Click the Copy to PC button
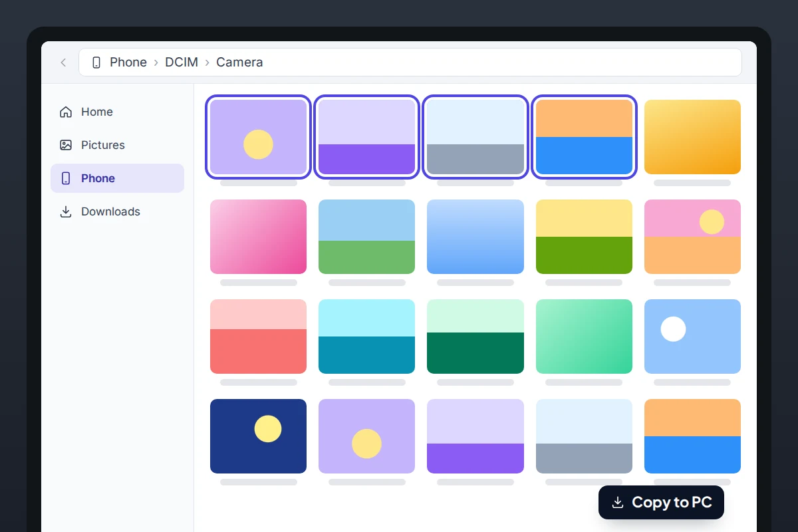The image size is (798, 532). (661, 502)
